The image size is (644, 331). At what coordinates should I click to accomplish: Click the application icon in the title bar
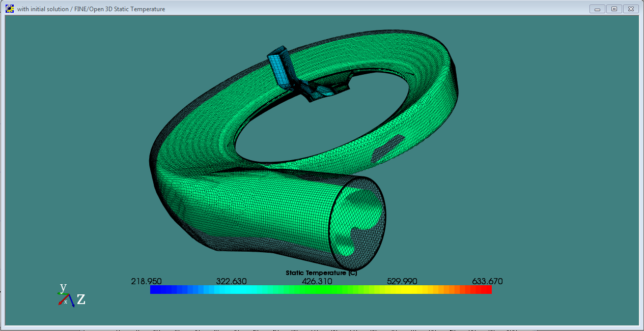coord(10,9)
